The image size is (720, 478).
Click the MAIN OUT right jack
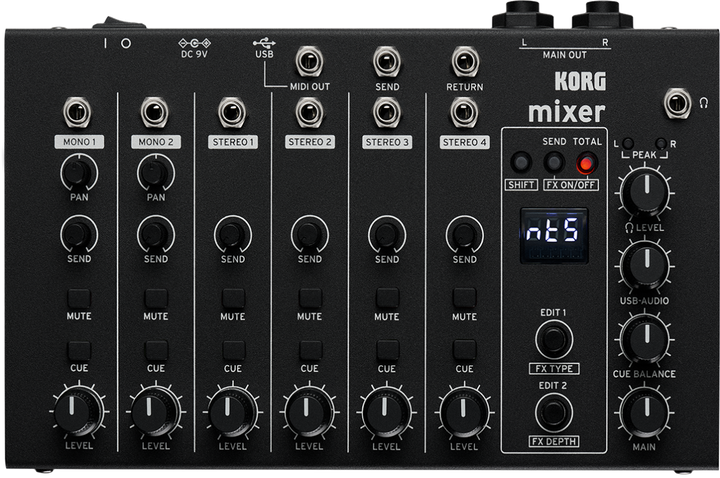click(602, 15)
